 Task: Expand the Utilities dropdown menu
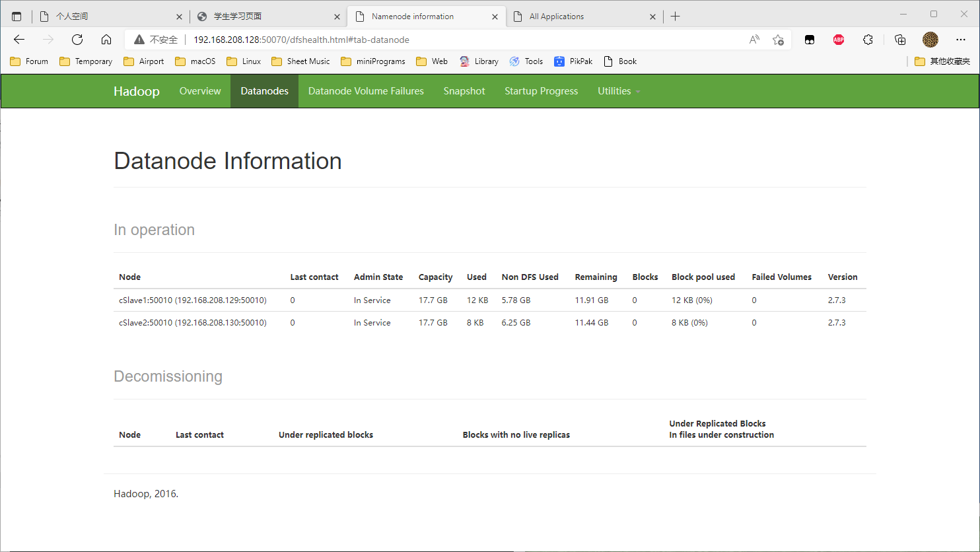coord(618,91)
